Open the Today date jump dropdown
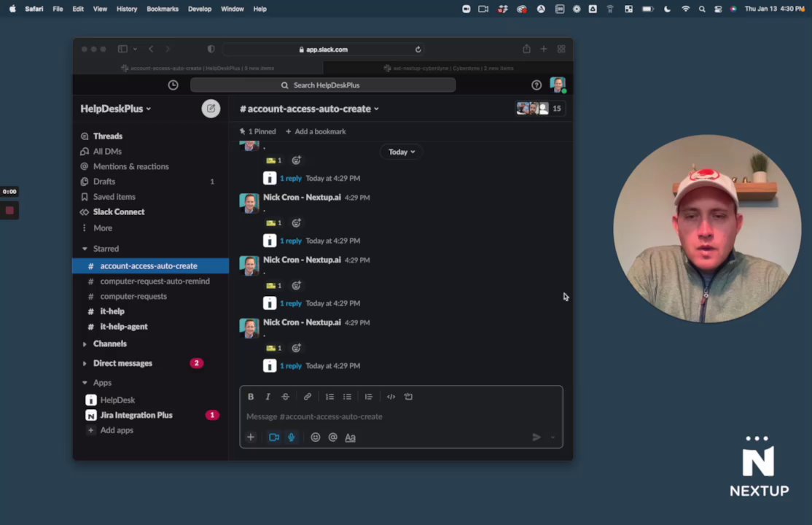Image resolution: width=812 pixels, height=525 pixels. [x=402, y=152]
